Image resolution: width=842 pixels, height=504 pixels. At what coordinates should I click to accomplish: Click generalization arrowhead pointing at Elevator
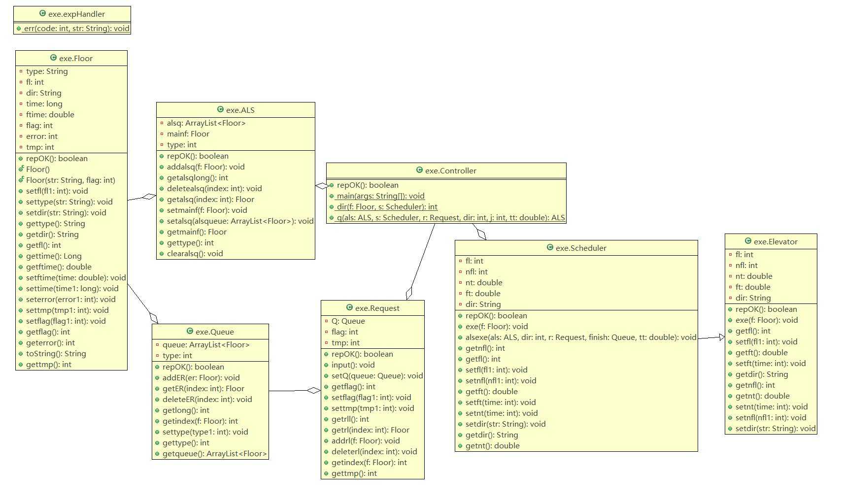pos(722,337)
